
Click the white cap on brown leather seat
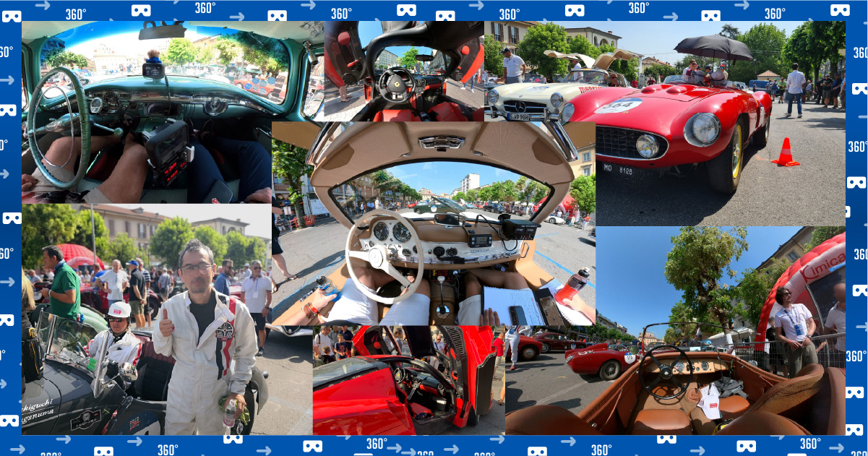709,400
